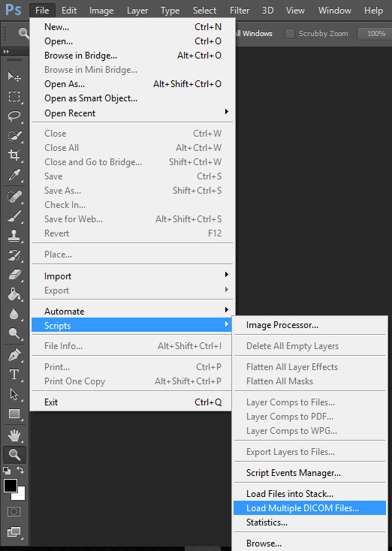Image resolution: width=392 pixels, height=551 pixels.
Task: Open the Image menu
Action: tap(101, 11)
